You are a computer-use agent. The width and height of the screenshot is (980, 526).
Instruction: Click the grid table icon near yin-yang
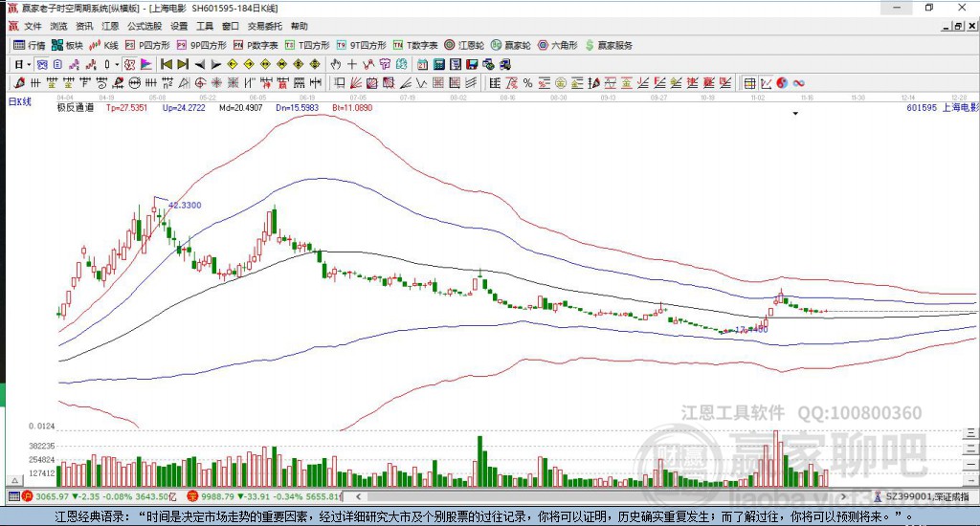749,83
